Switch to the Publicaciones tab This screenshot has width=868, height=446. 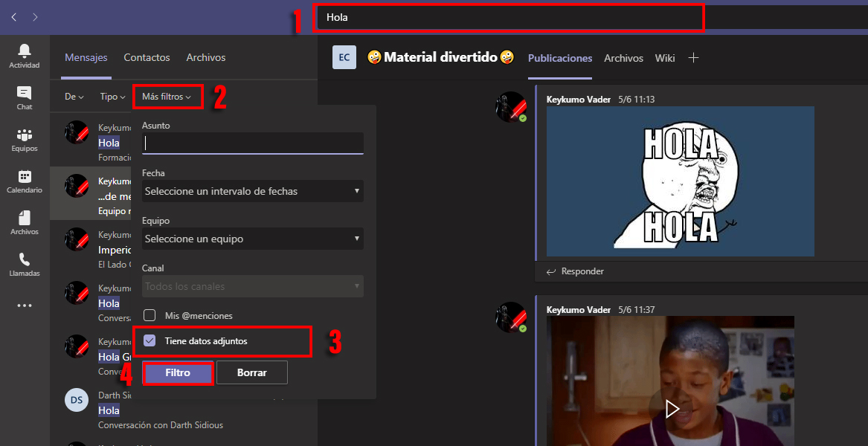[559, 57]
